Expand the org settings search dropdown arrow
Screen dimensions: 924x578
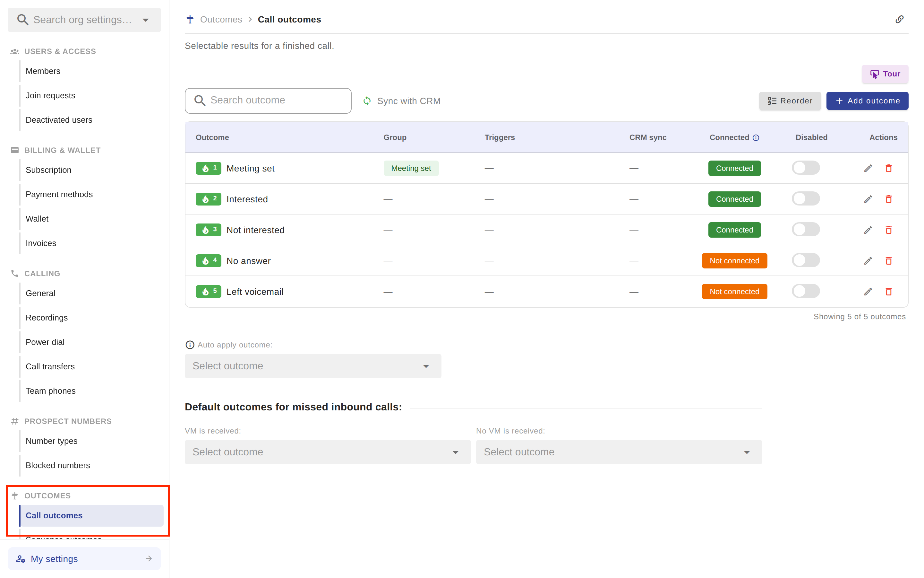click(145, 20)
